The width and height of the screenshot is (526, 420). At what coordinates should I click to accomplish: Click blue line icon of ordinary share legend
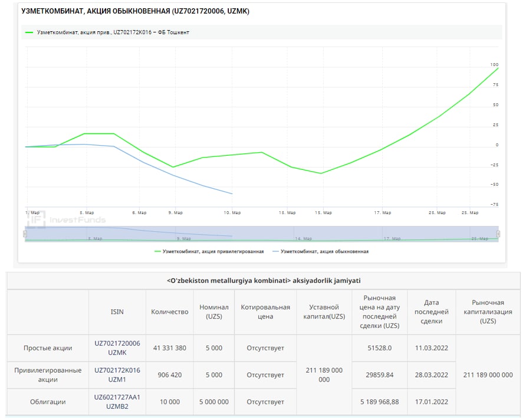click(x=276, y=251)
